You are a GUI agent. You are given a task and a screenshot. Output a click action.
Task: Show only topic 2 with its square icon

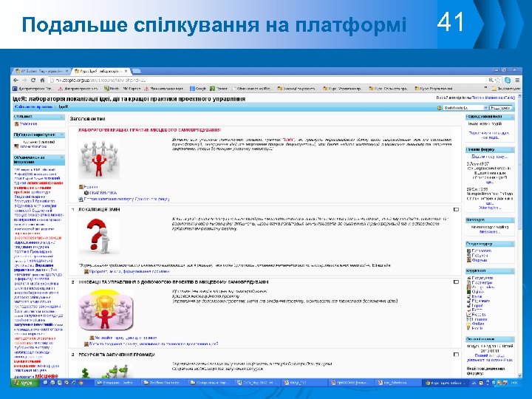(x=456, y=282)
